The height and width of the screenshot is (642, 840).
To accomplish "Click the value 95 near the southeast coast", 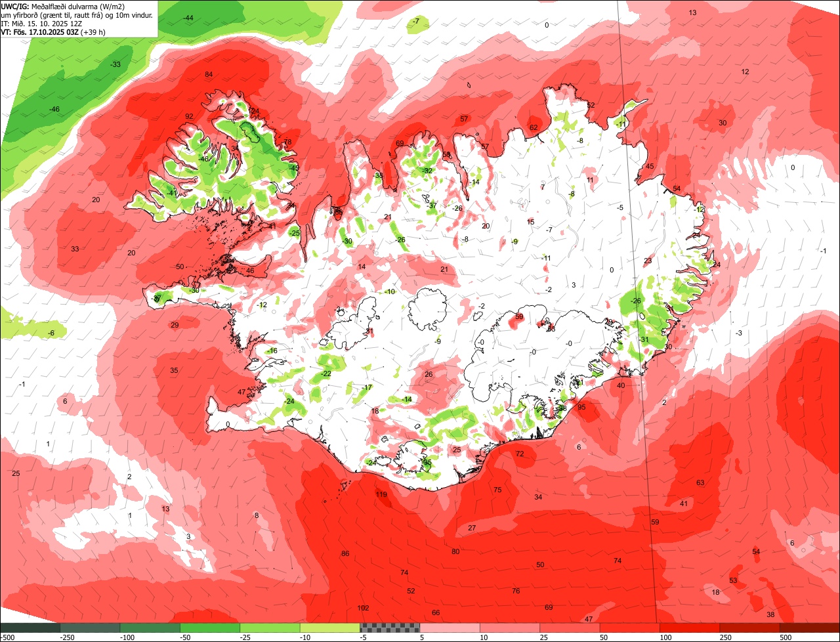I will click(x=581, y=407).
